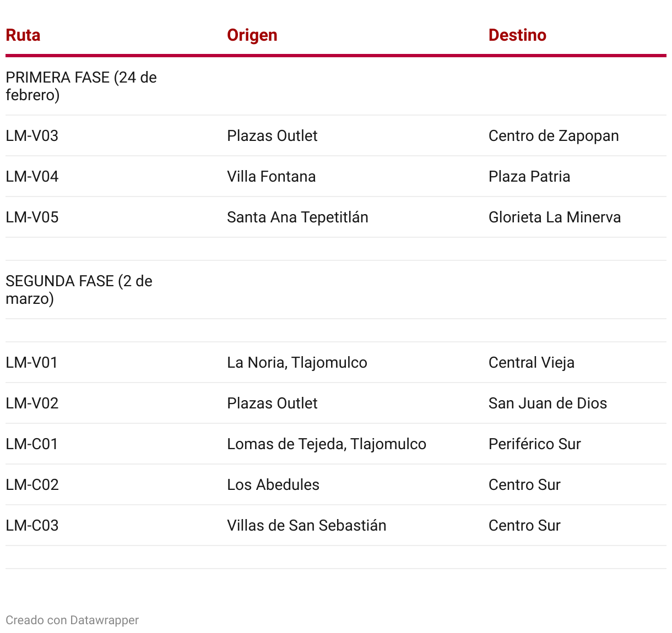
Task: Click the San Juan de Dios destination
Action: pos(548,403)
